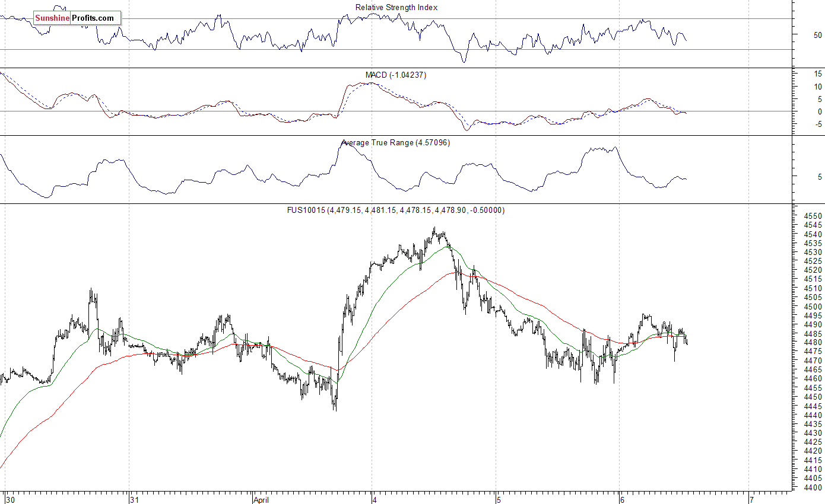This screenshot has width=825, height=504.
Task: Click the 4500 price axis label
Action: coord(813,307)
